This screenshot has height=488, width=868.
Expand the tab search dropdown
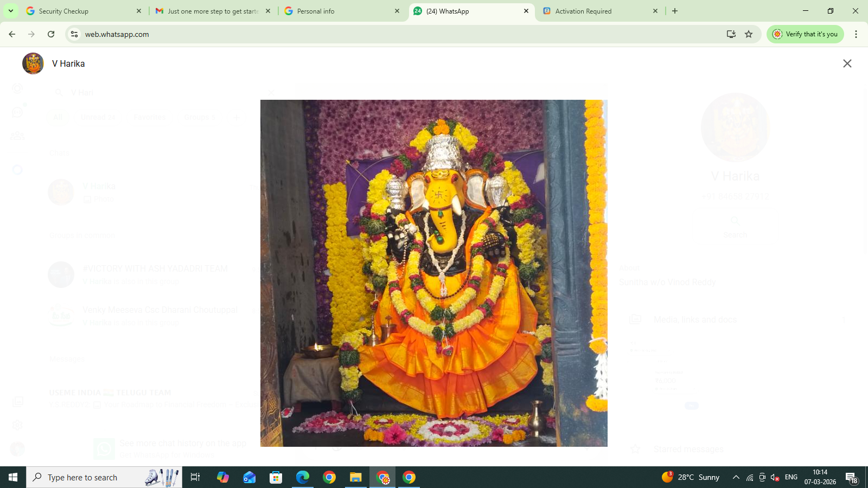click(11, 11)
